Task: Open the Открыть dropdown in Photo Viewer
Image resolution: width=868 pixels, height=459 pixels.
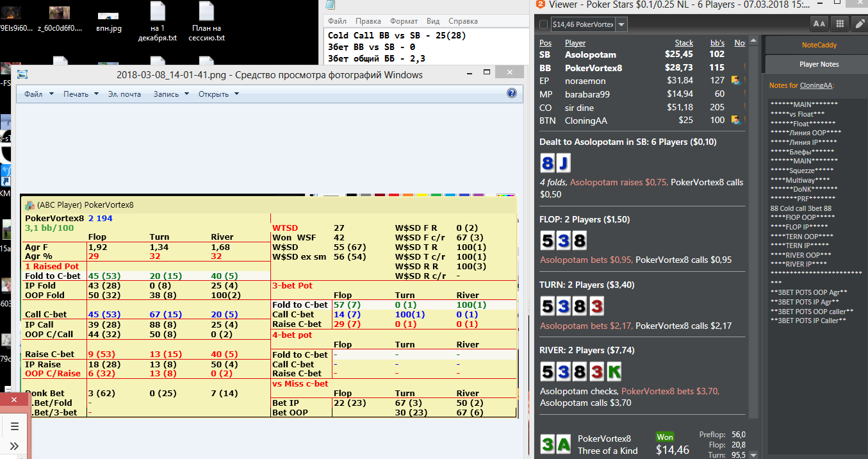Action: (x=218, y=94)
